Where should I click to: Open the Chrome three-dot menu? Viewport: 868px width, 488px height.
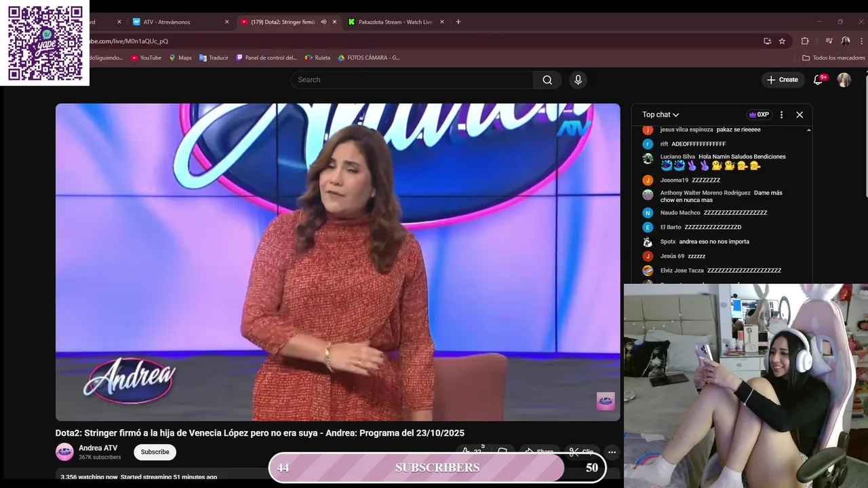(861, 41)
